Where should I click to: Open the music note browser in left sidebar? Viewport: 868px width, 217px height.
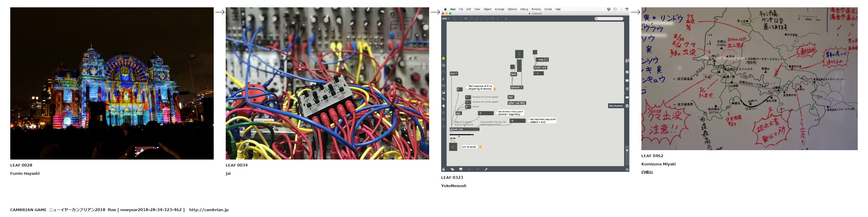pos(444,79)
